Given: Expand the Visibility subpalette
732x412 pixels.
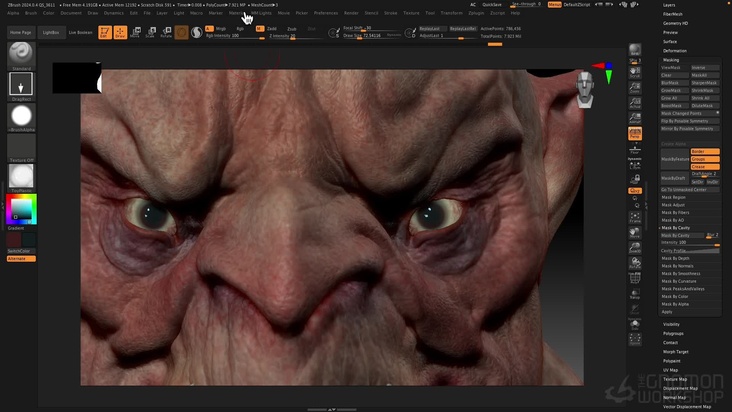Looking at the screenshot, I should point(671,324).
